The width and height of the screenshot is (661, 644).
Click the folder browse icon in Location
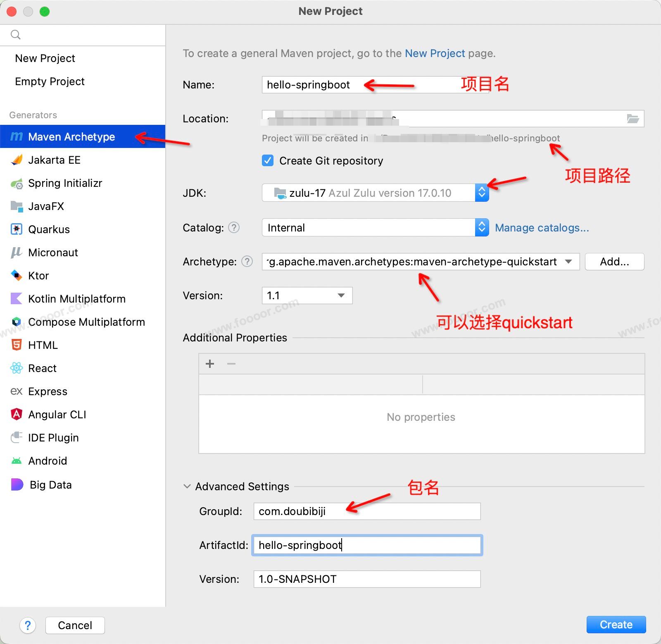coord(632,119)
